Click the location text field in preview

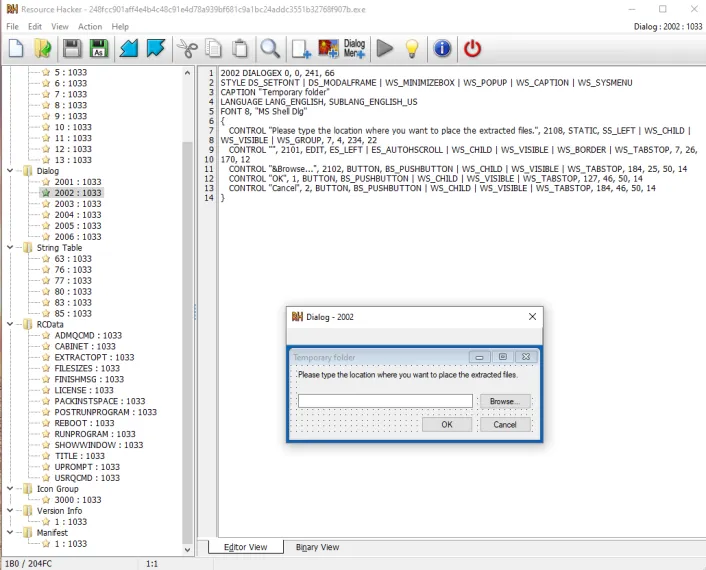click(x=385, y=401)
